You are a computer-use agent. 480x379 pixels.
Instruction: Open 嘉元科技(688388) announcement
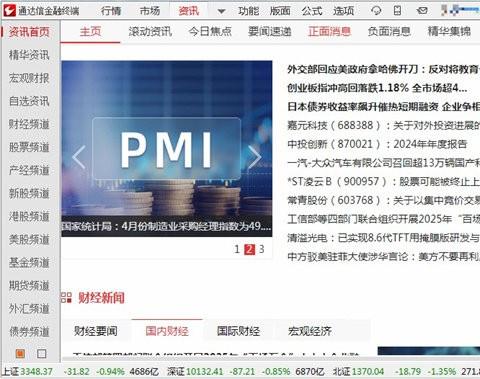[x=383, y=125]
